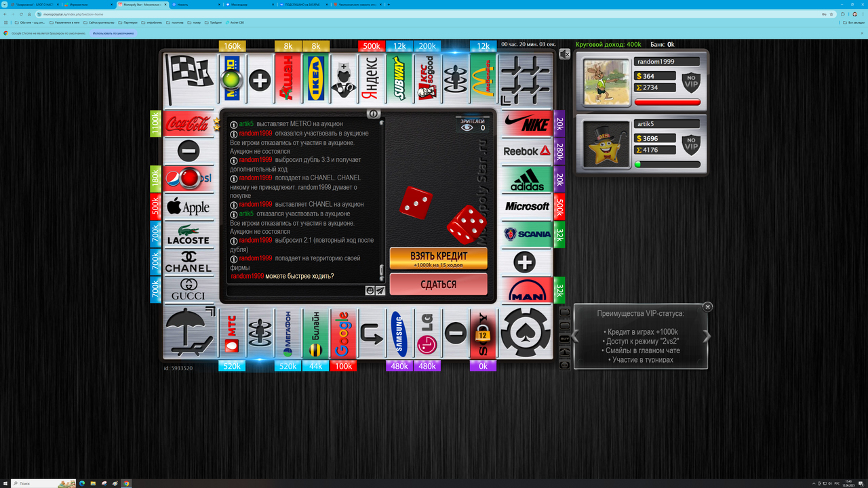Click the Scania board cell
The height and width of the screenshot is (488, 868).
pos(528,235)
